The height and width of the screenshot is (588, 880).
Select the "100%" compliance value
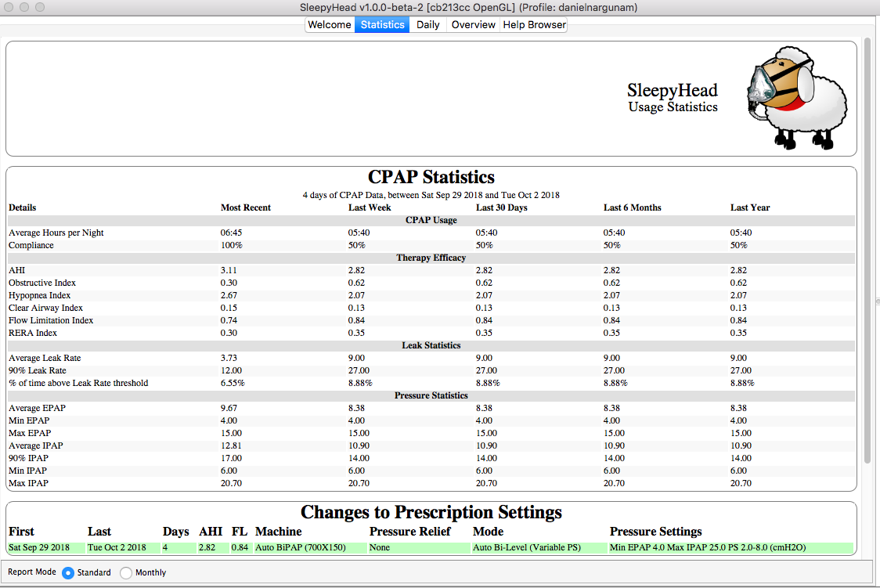[x=231, y=245]
